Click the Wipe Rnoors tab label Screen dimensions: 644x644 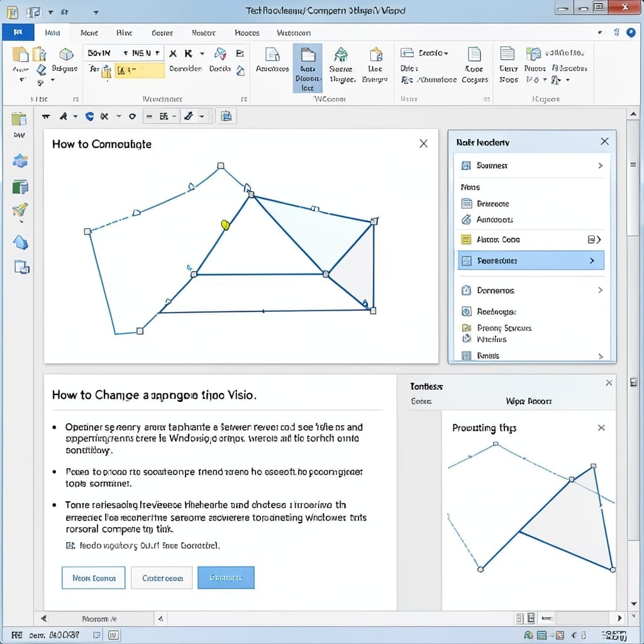point(528,401)
